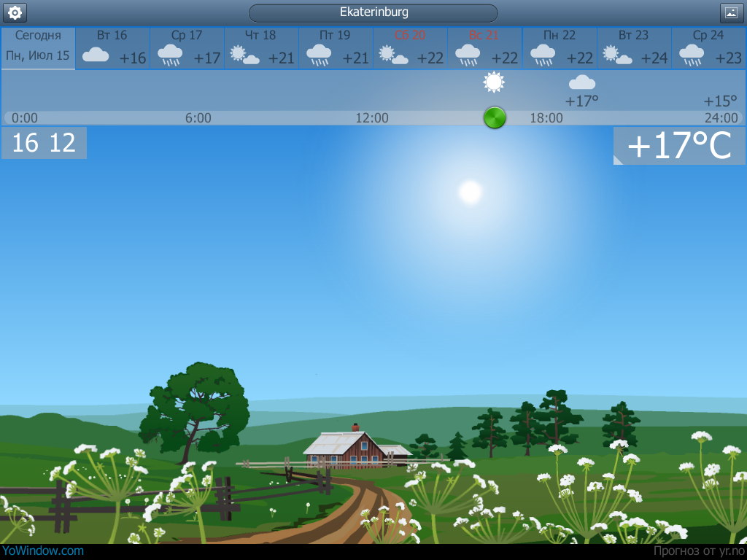Select Monday Пн 22 forecast tab

coord(560,48)
